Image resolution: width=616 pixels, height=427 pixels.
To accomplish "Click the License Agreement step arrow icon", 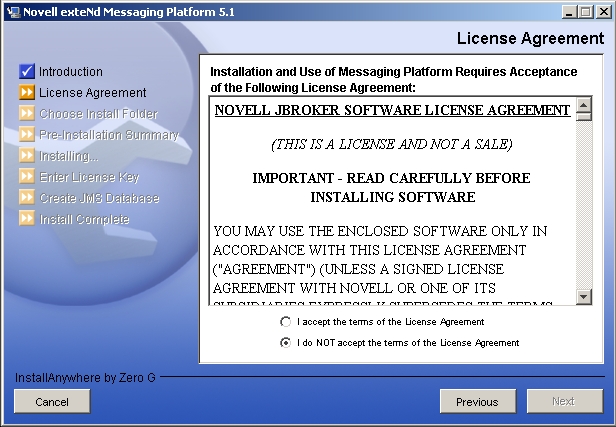I will coord(27,92).
